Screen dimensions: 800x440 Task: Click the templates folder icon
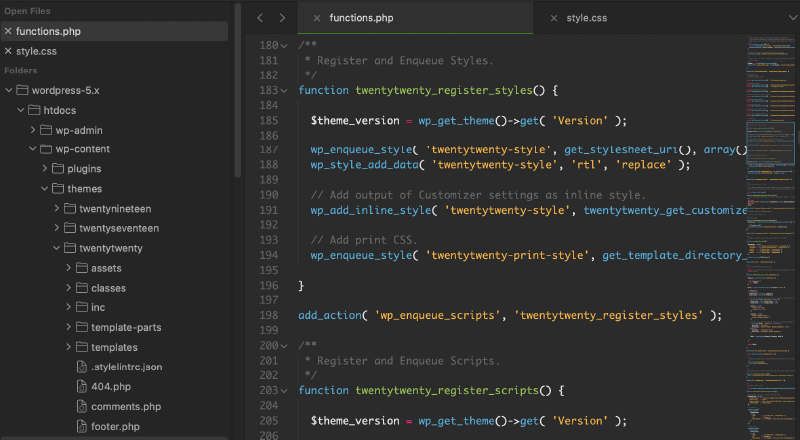pyautogui.click(x=82, y=347)
